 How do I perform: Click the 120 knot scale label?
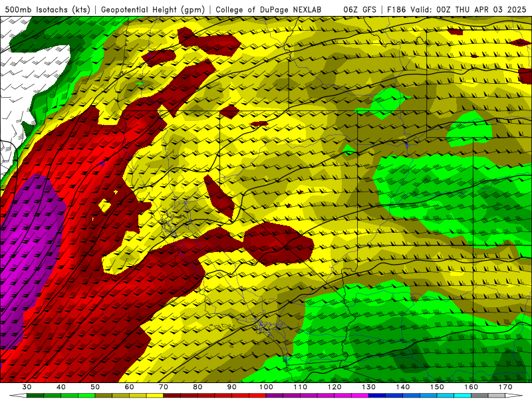coord(334,387)
